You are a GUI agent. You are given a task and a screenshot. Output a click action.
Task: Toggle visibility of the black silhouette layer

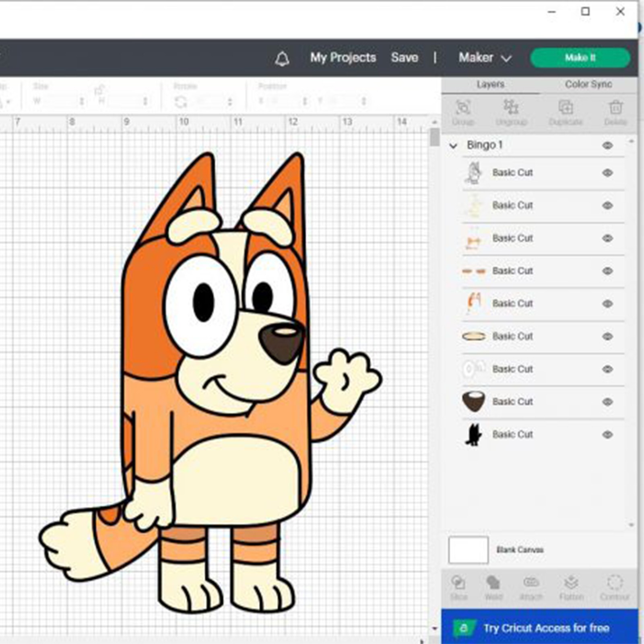coord(607,435)
